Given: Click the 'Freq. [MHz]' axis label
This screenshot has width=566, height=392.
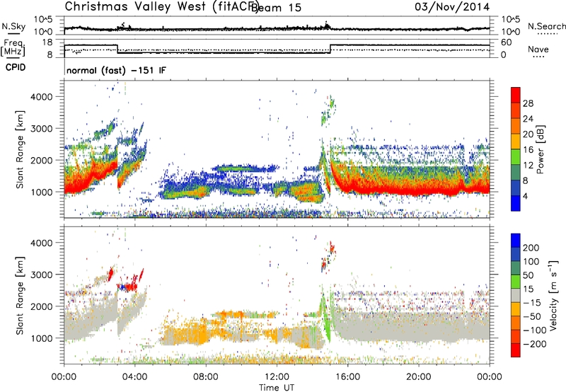Looking at the screenshot, I should click(x=13, y=47).
